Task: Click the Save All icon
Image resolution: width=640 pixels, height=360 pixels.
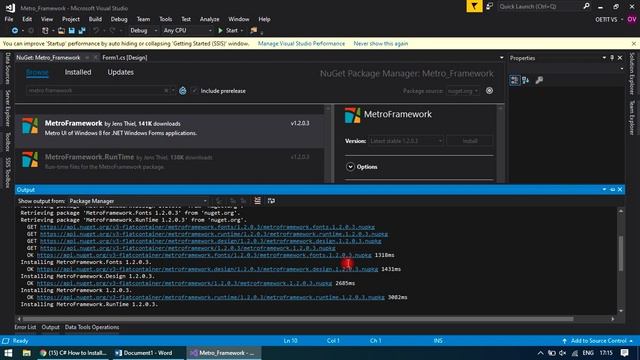Action: 82,31
